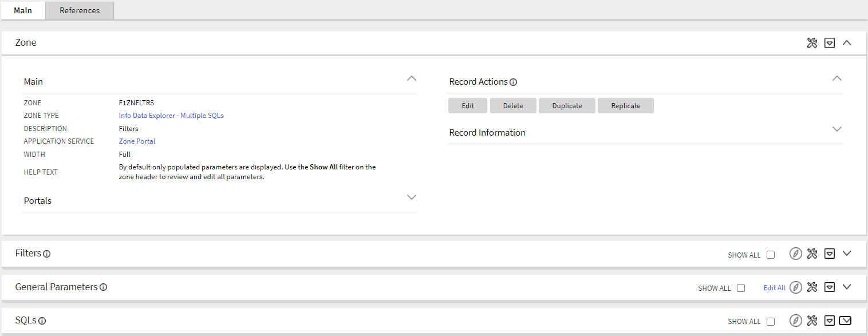Open the boxed menu icon on Filters header
The image size is (868, 336).
pos(830,253)
